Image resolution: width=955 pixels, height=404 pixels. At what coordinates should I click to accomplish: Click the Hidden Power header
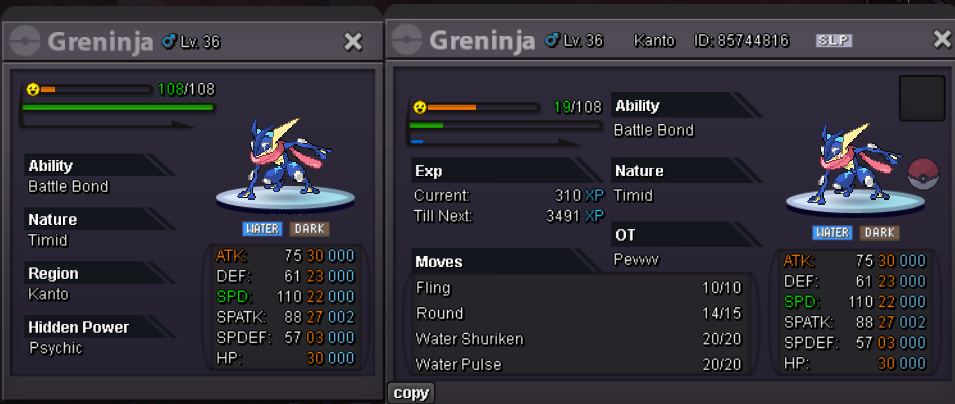tap(79, 327)
